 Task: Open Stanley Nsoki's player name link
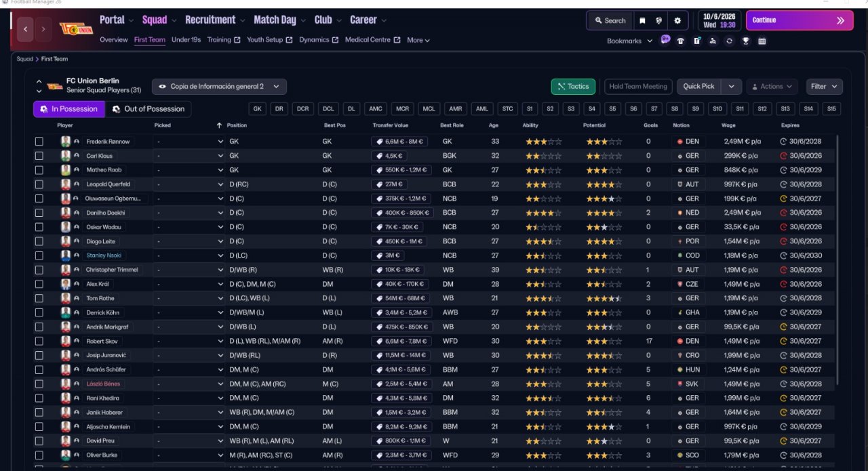click(104, 256)
